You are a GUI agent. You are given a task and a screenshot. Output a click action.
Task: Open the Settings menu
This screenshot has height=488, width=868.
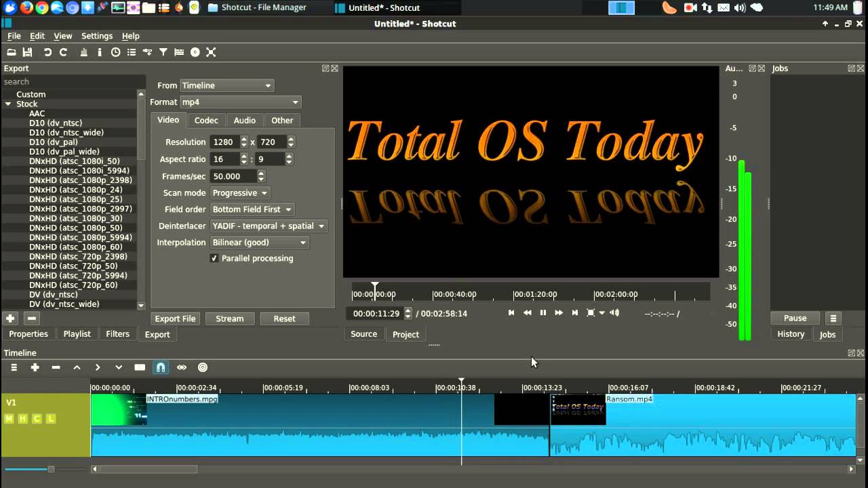[x=97, y=36]
